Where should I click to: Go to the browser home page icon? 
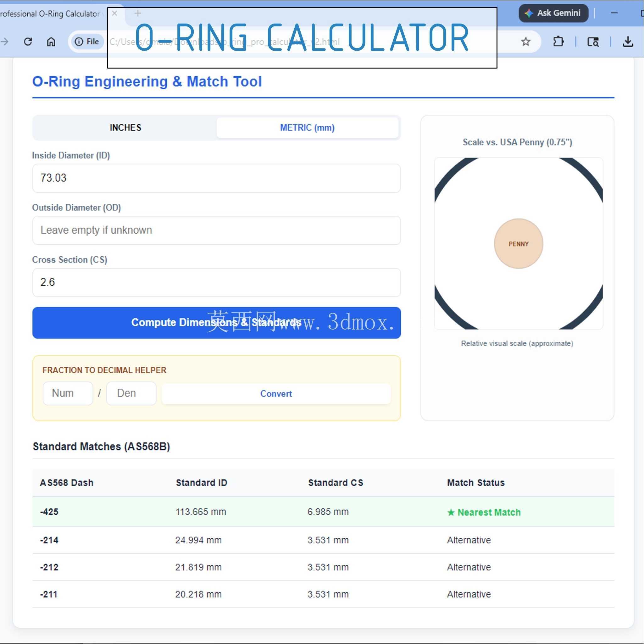51,42
